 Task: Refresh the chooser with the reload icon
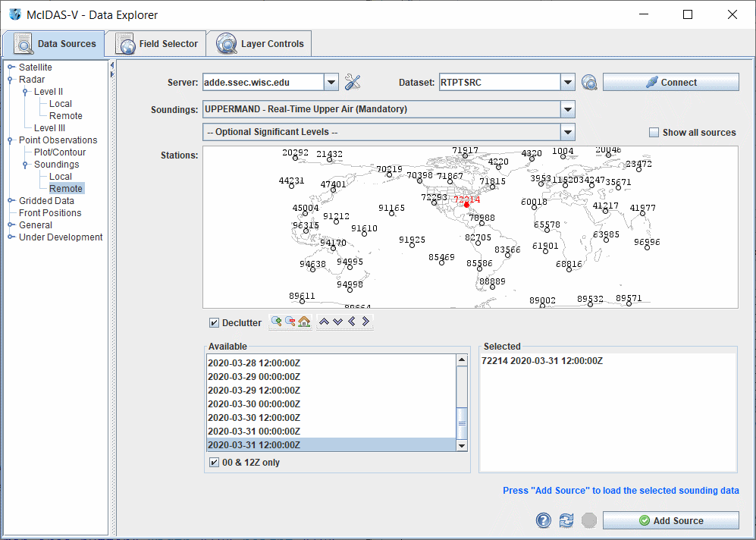click(566, 520)
